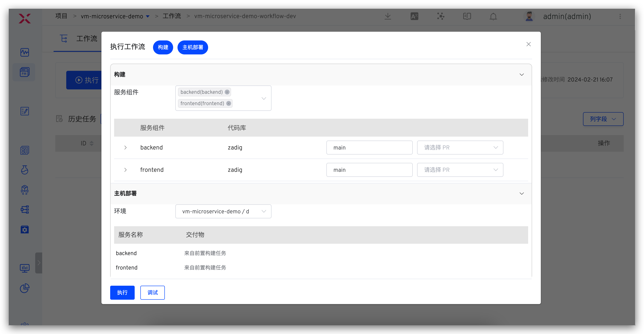Open the activity monitor sidebar icon
Image resolution: width=644 pixels, height=334 pixels.
tap(24, 52)
